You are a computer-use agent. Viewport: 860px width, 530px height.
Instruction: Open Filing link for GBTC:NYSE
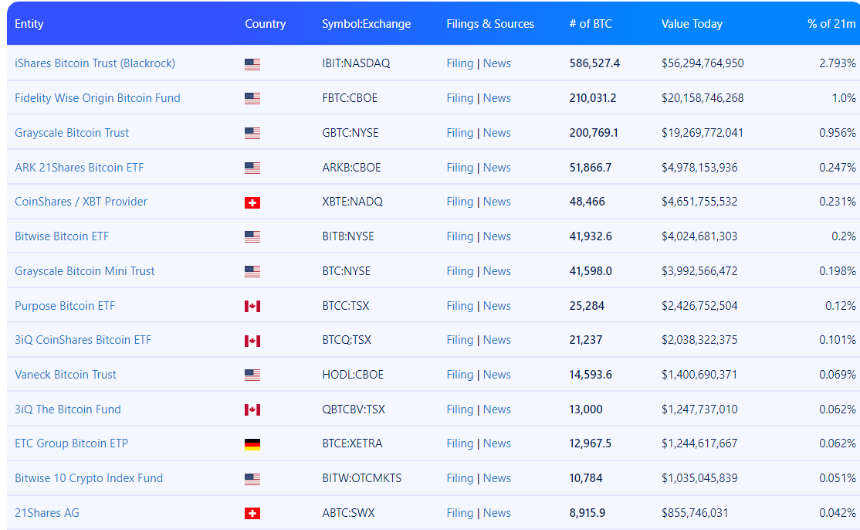[460, 133]
